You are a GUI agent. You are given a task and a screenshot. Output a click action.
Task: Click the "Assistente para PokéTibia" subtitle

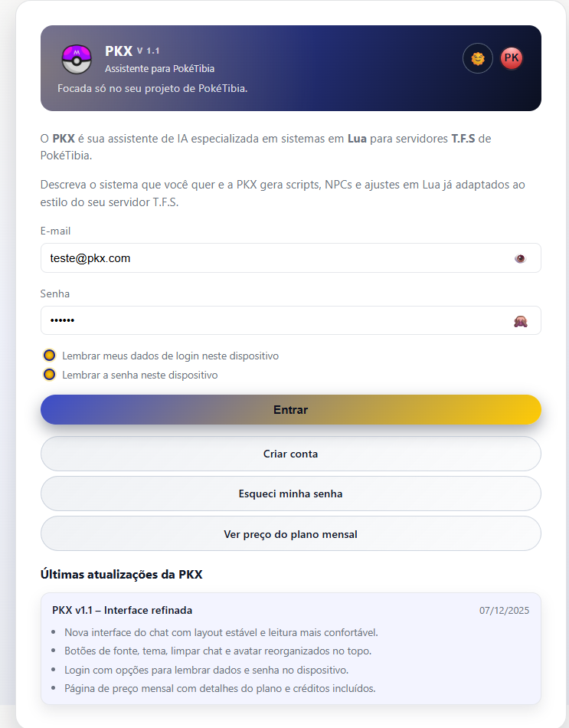click(x=159, y=69)
